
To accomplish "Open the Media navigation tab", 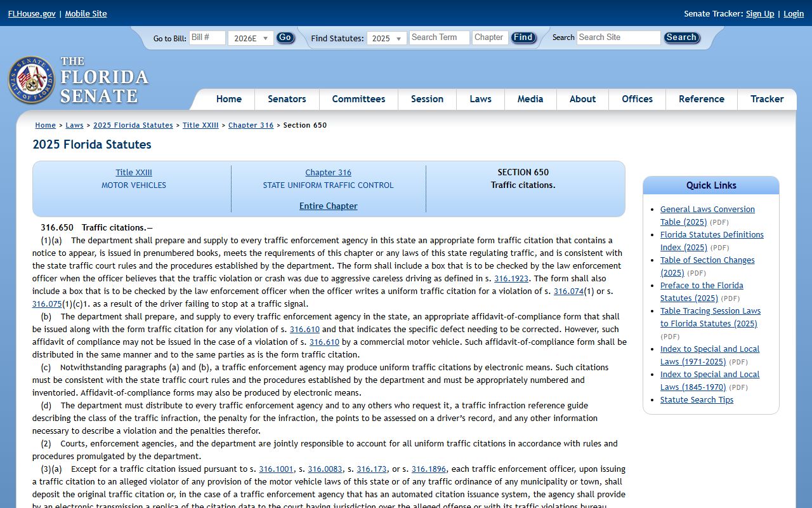I will click(530, 99).
